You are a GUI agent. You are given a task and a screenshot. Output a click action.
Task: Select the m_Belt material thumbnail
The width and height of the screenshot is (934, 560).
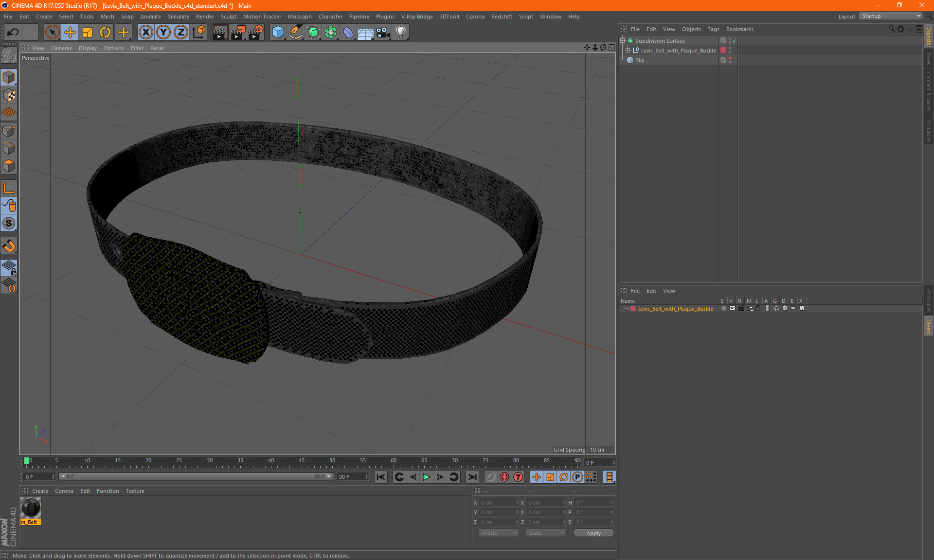click(31, 508)
